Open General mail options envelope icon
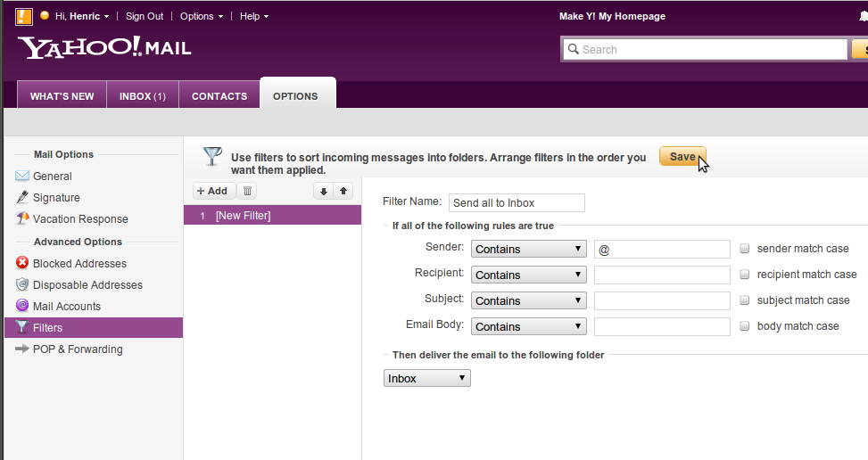Viewport: 868px width, 460px height. (22, 176)
